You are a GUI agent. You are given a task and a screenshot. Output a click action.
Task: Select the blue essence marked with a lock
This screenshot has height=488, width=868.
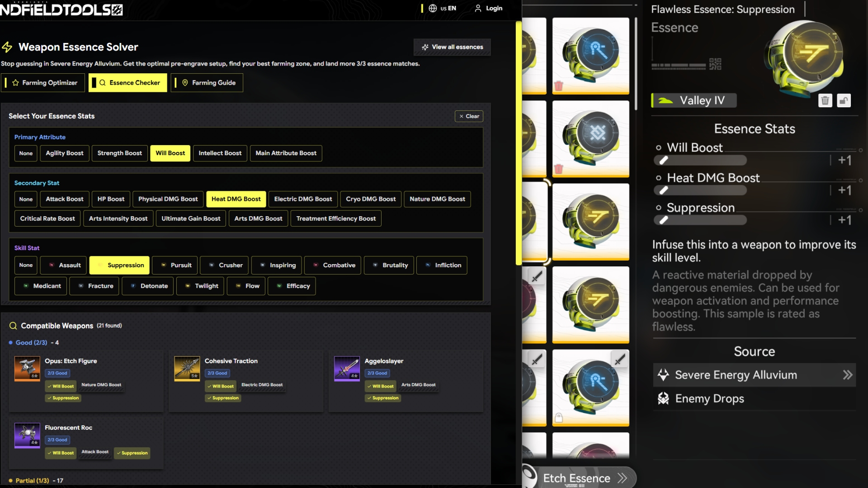click(591, 388)
